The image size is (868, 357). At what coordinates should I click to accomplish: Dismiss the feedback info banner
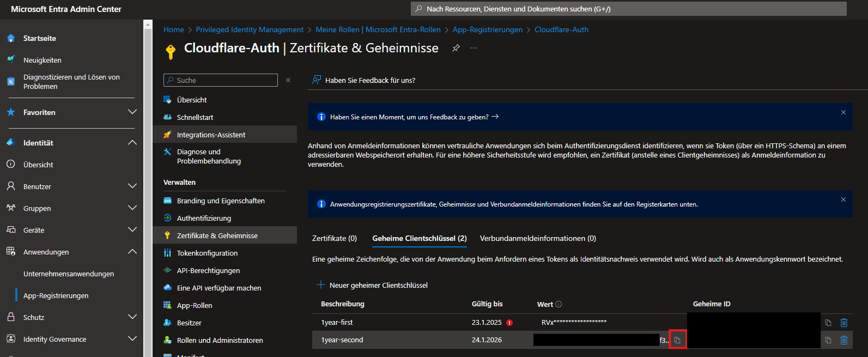(x=843, y=112)
